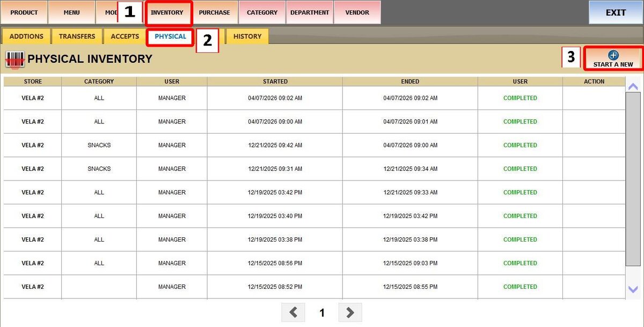Open the Product section
Screen dimensions: 644x327
click(24, 12)
